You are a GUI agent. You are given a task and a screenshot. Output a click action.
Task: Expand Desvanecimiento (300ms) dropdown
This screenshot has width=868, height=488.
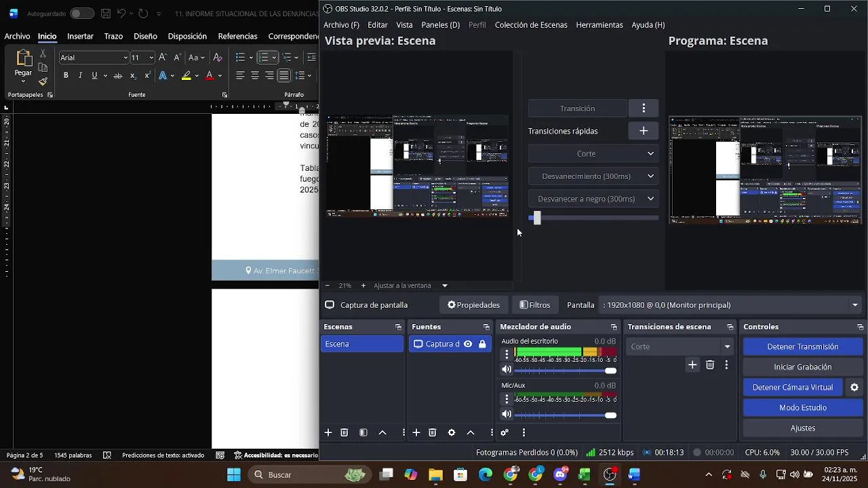click(x=650, y=176)
